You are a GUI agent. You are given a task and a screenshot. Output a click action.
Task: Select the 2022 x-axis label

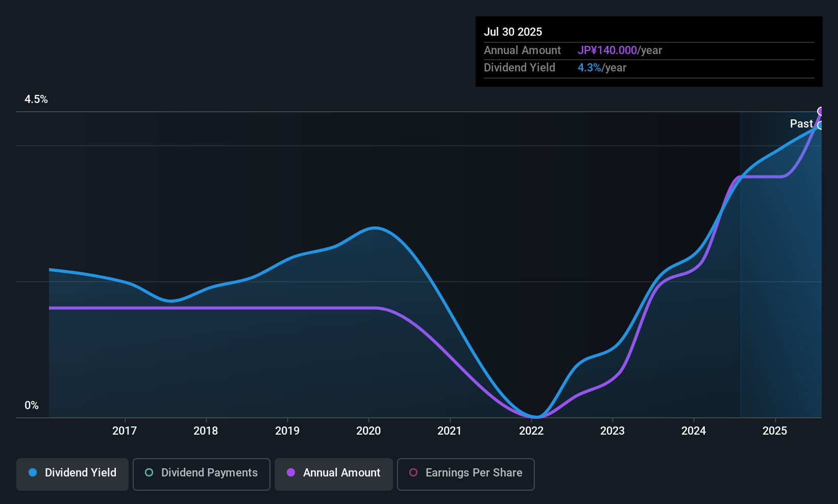tap(531, 431)
